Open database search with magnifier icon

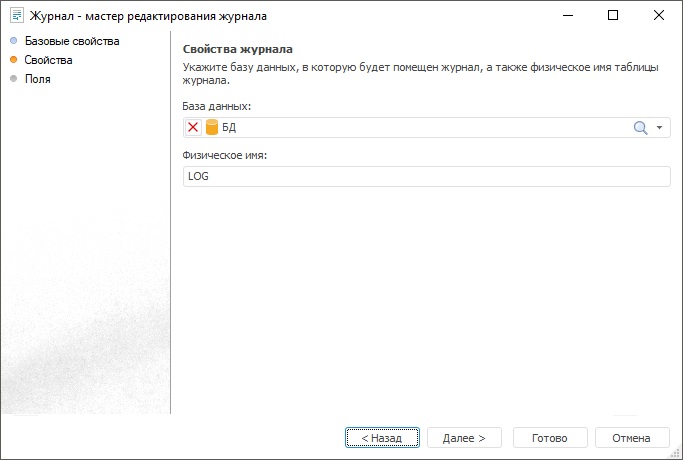point(641,128)
